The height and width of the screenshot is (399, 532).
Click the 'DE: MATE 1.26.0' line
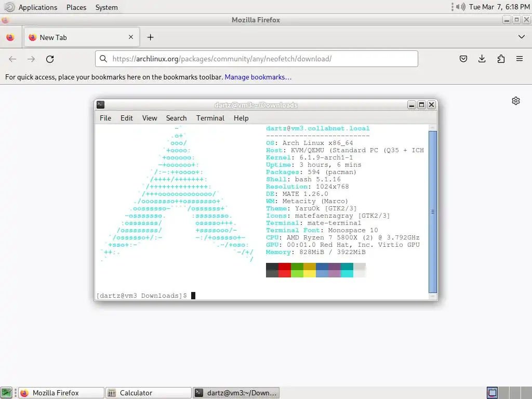click(x=297, y=194)
